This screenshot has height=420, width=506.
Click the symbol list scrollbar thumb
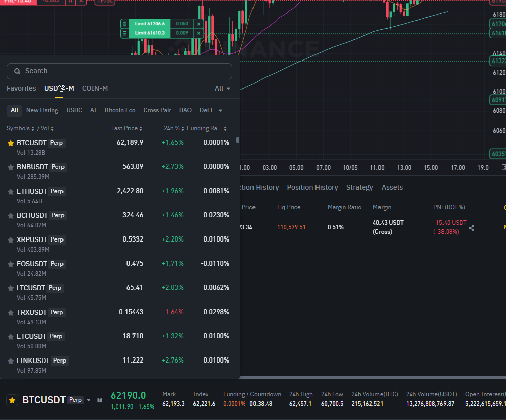[238, 140]
